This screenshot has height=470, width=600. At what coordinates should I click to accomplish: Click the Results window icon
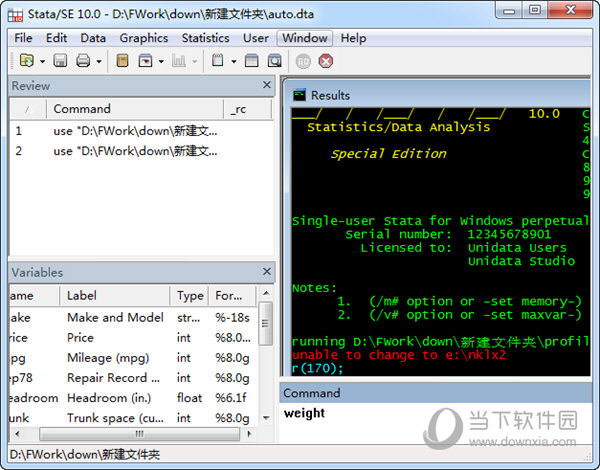299,95
